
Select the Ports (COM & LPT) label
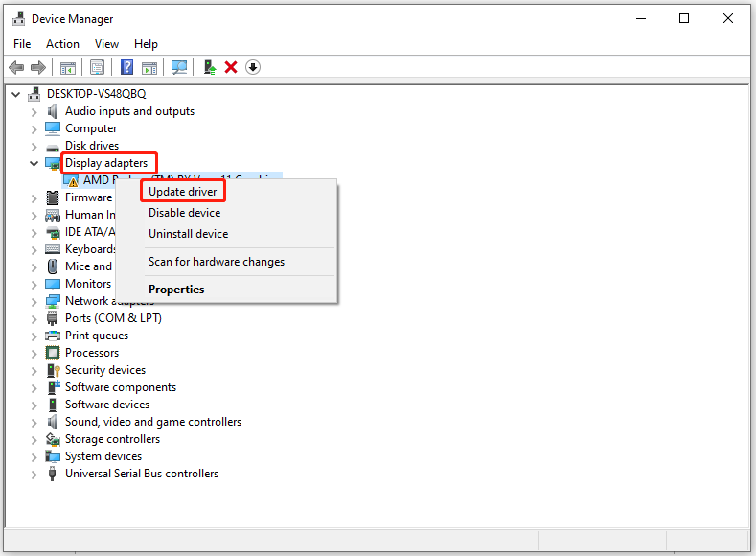113,318
